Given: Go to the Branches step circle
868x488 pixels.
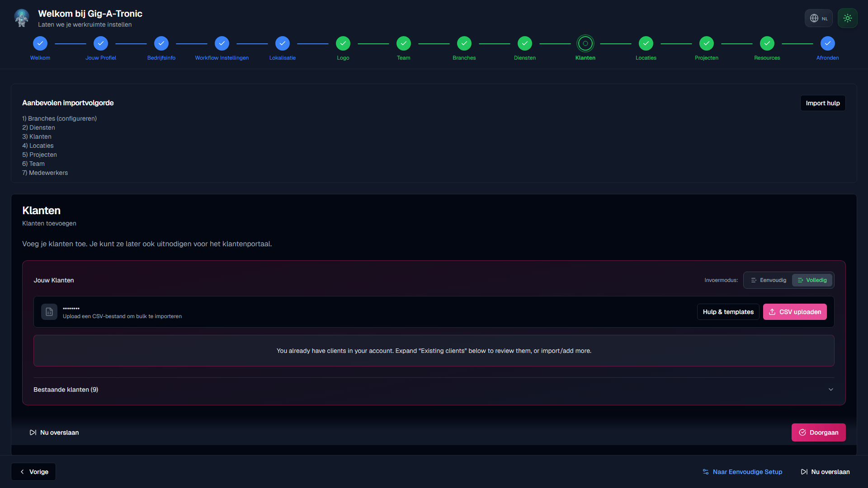Looking at the screenshot, I should 464,43.
